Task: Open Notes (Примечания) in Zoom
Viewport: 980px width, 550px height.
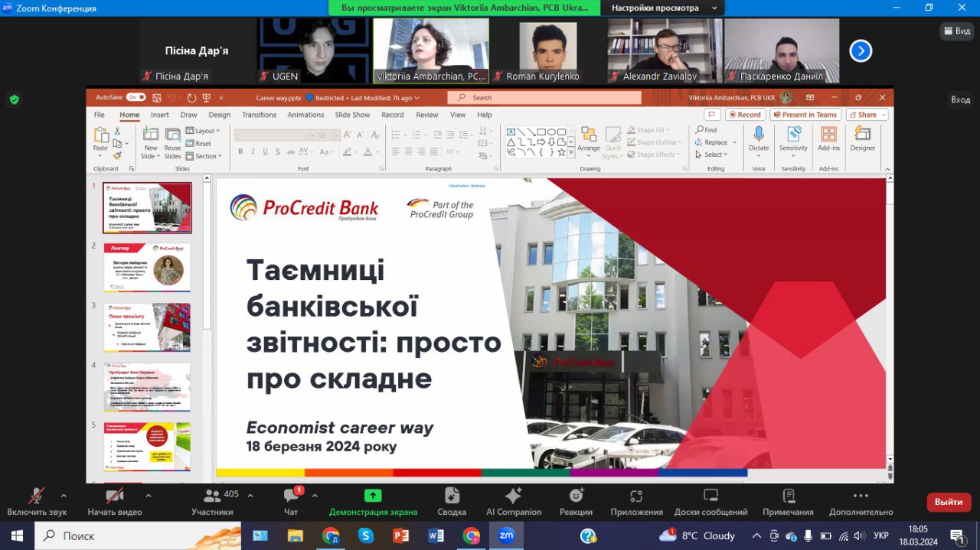Action: [788, 502]
